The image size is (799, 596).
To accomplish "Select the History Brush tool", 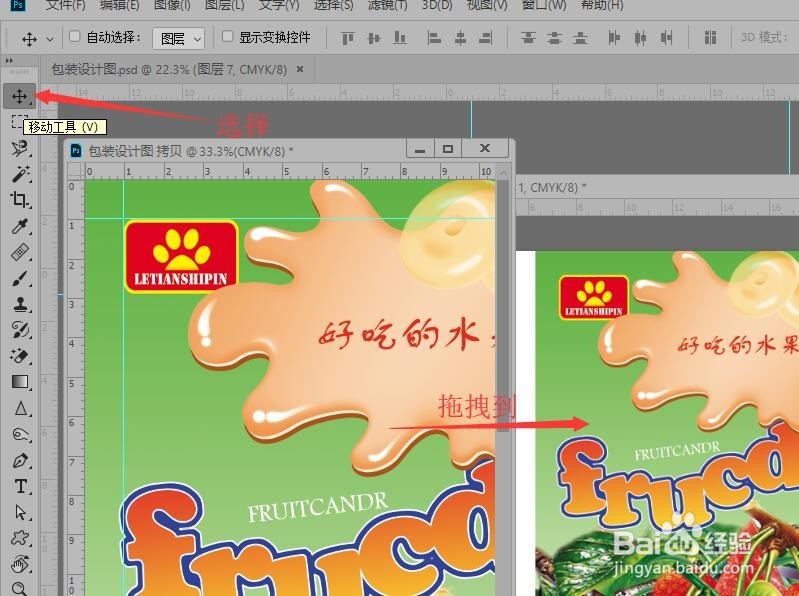I will click(x=20, y=330).
